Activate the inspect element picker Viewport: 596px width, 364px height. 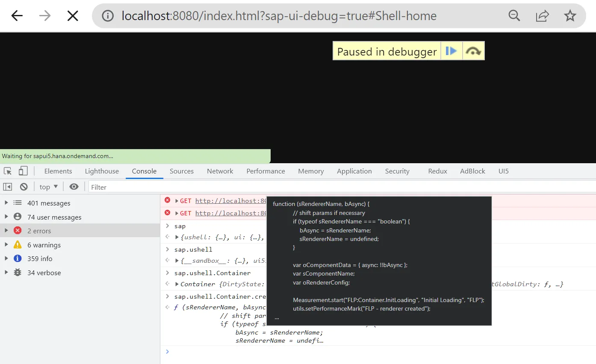(x=8, y=171)
